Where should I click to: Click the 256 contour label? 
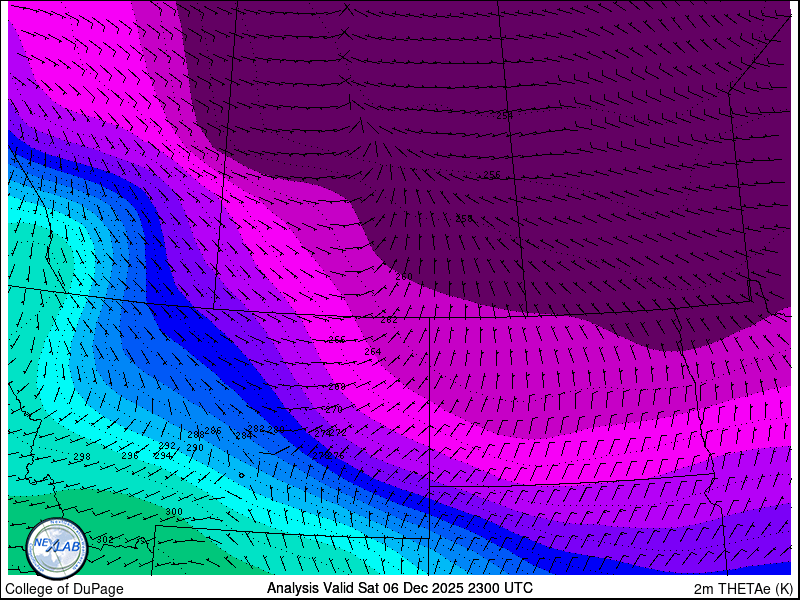pyautogui.click(x=492, y=175)
